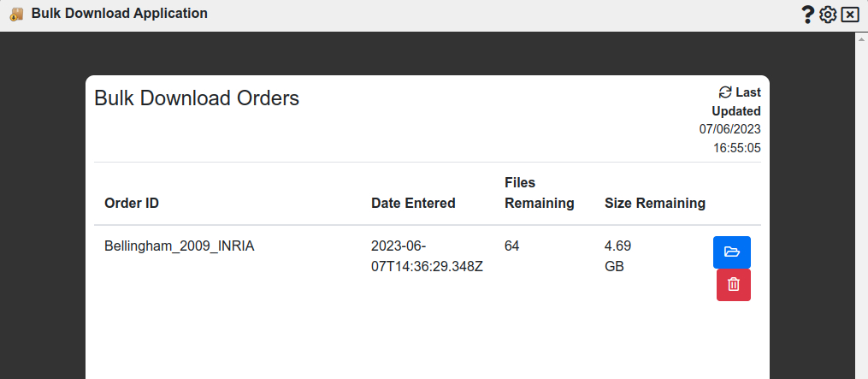868x379 pixels.
Task: Open folder for Bellingham_2009_INRIA order
Action: coord(732,252)
